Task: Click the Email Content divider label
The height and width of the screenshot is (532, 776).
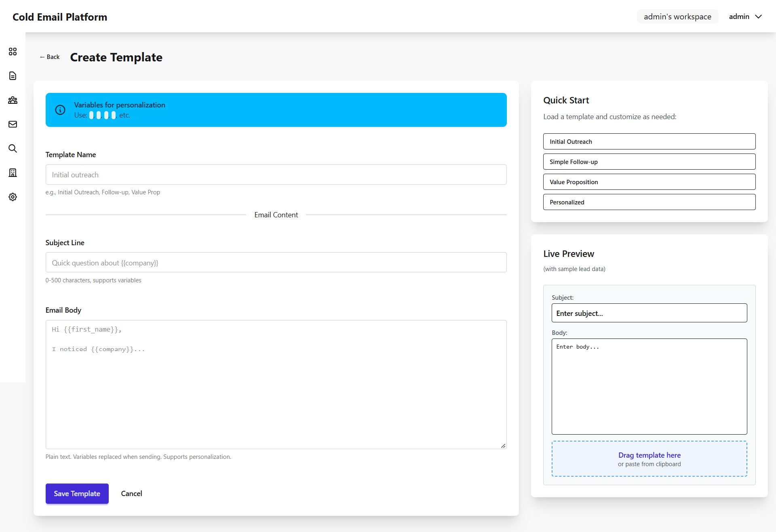Action: coord(276,215)
